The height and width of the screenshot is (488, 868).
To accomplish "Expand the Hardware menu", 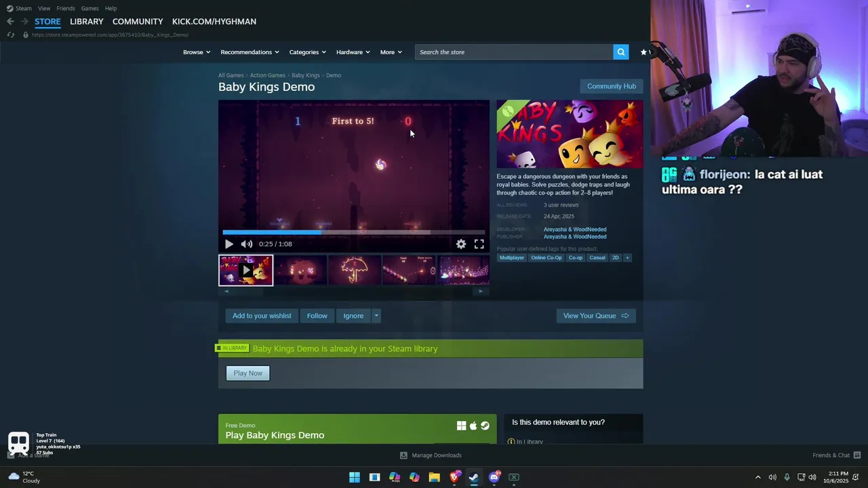I will [x=353, y=52].
